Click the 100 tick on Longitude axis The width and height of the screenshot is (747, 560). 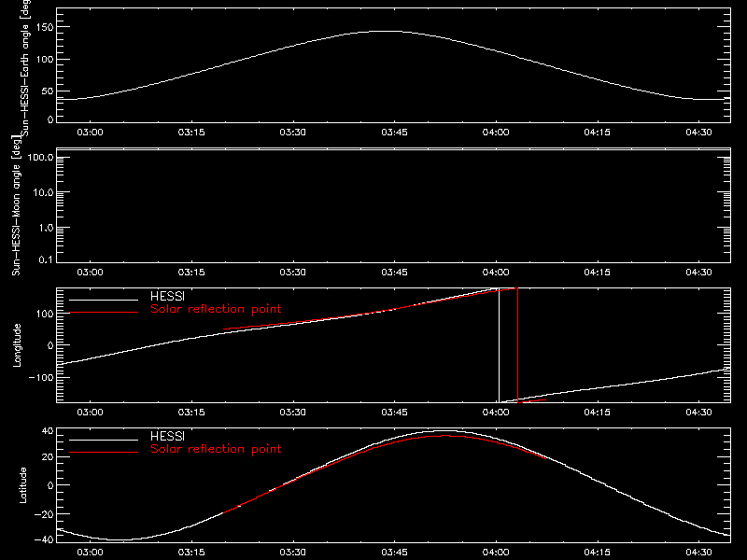point(44,314)
